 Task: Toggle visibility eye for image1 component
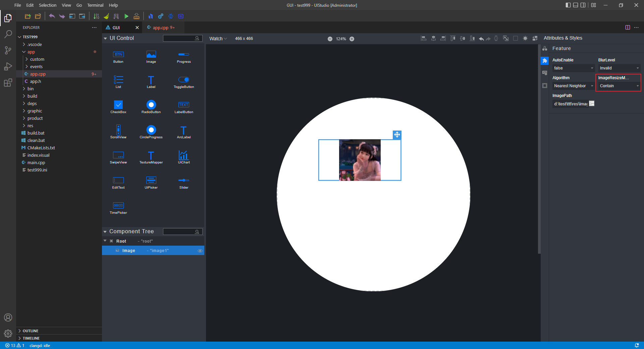[200, 251]
